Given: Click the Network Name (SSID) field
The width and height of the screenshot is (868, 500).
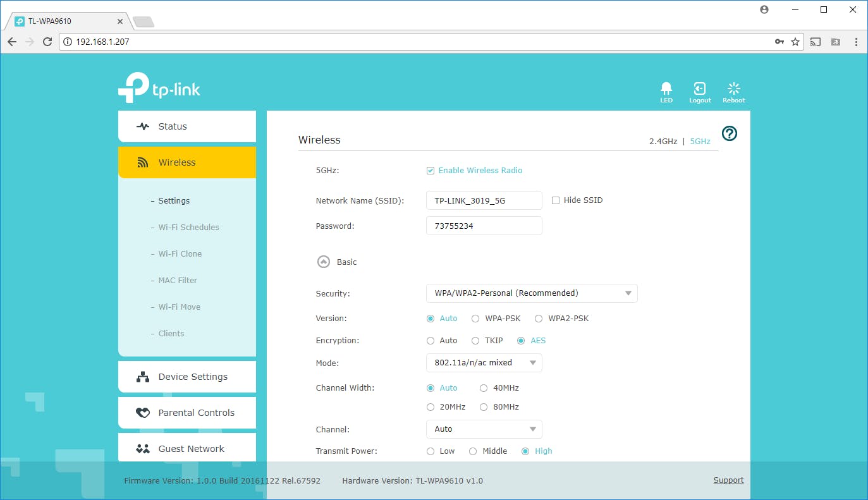Looking at the screenshot, I should [484, 200].
